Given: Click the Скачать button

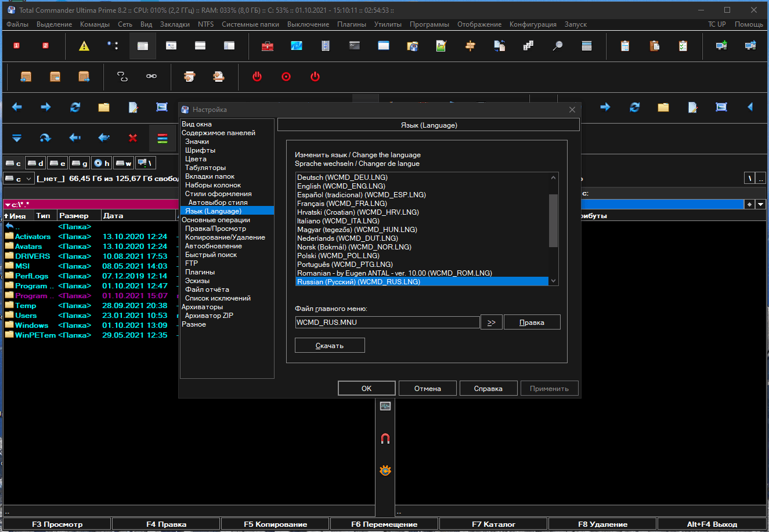Looking at the screenshot, I should [330, 345].
